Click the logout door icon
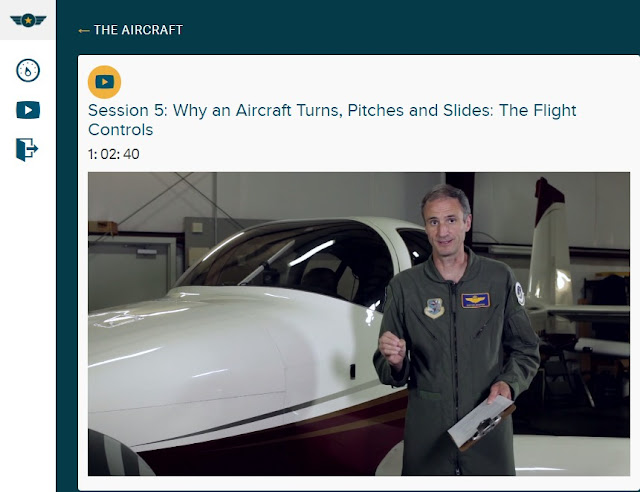This screenshot has width=640, height=492. coord(27,149)
